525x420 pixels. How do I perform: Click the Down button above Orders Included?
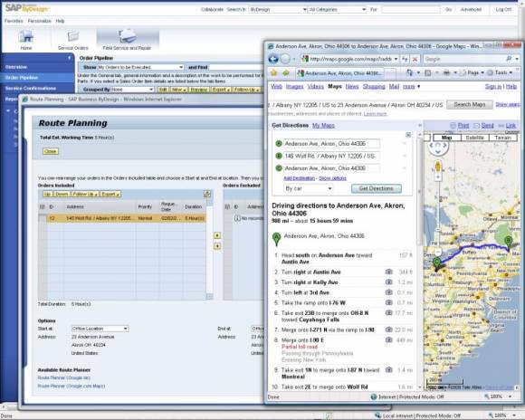(x=62, y=194)
